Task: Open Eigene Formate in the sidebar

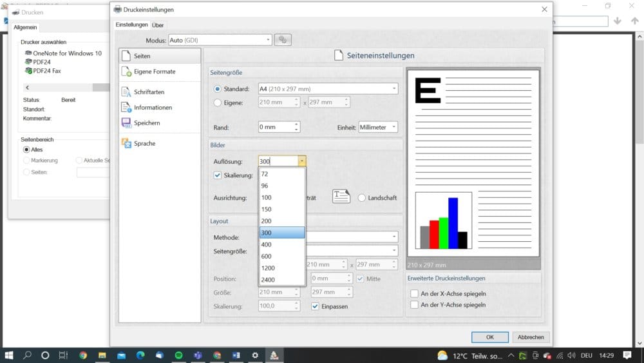Action: click(160, 72)
